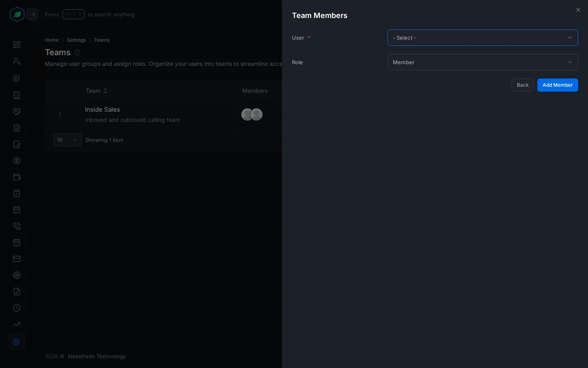
Task: Open the blue settings gear icon
Action: pyautogui.click(x=17, y=341)
